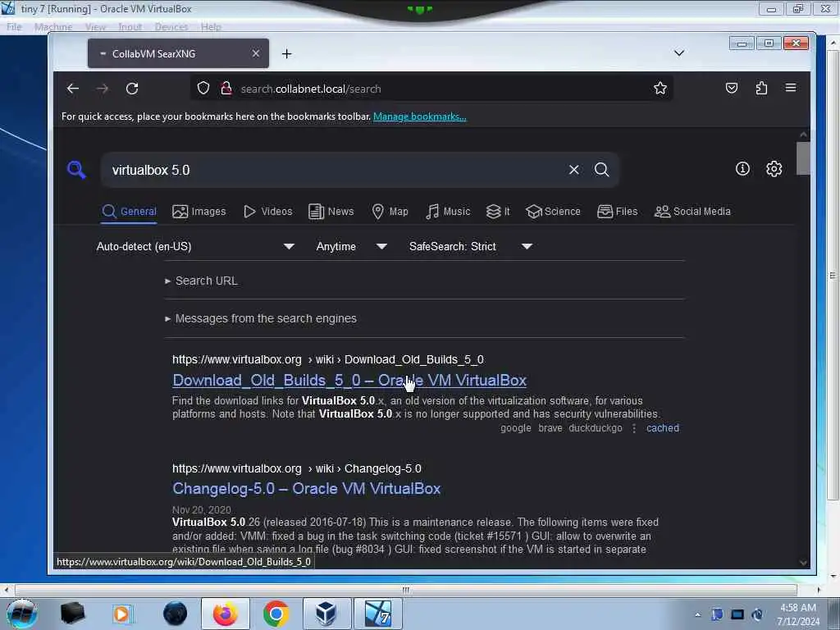Image resolution: width=840 pixels, height=630 pixels.
Task: Switch to Music search category
Action: click(448, 211)
